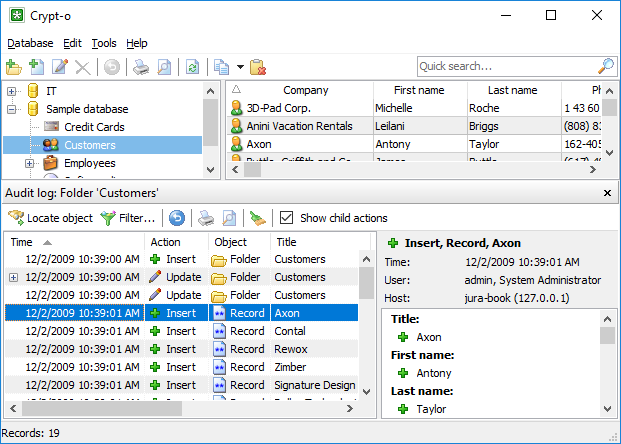Click the refresh icon in the main toolbar

(x=191, y=67)
